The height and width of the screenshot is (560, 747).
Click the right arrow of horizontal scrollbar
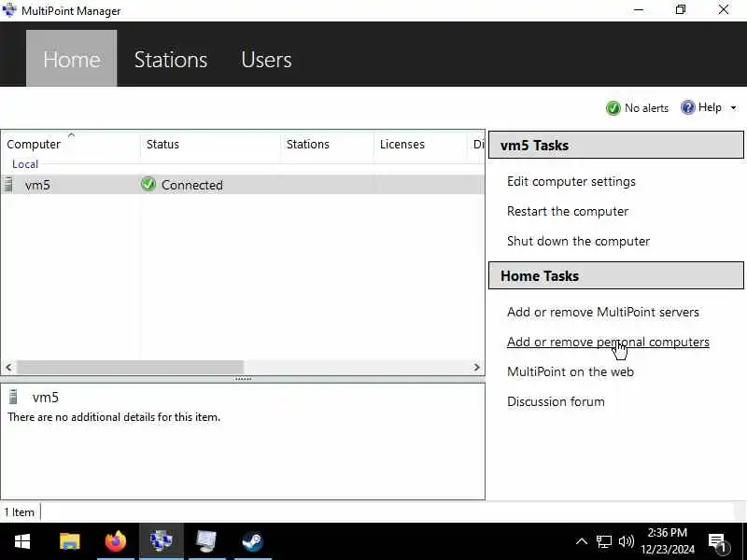[476, 367]
